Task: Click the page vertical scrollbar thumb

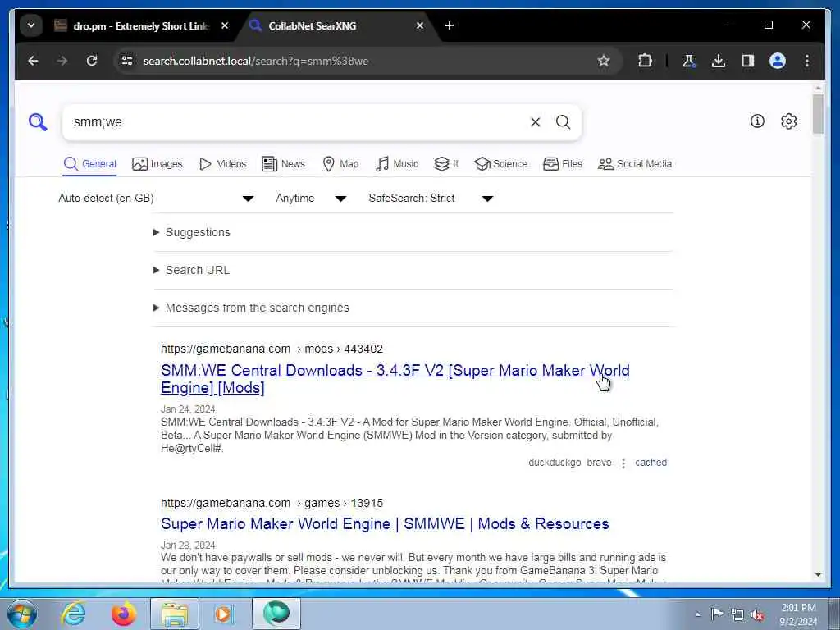Action: tap(818, 114)
